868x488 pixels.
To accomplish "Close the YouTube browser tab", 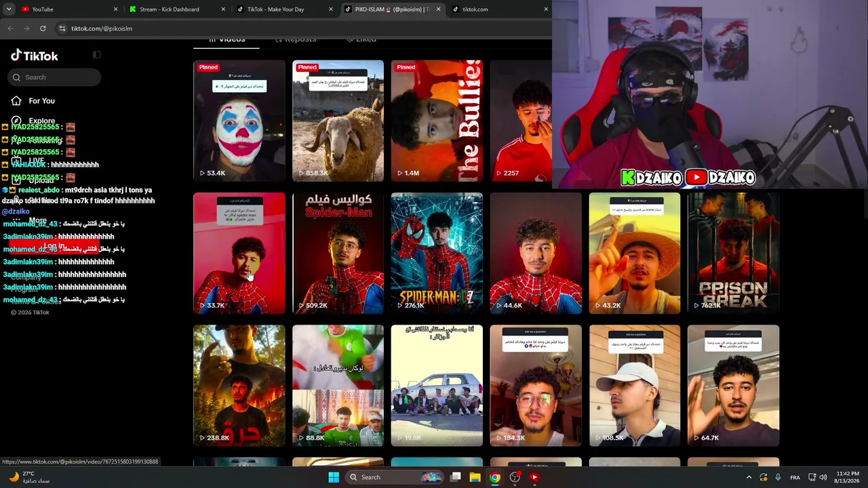I will (115, 9).
